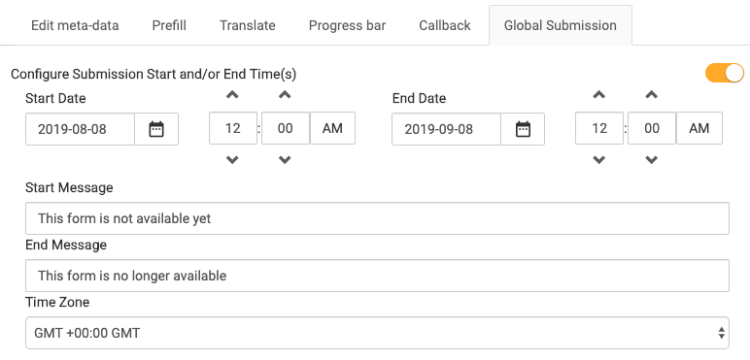Increase the Start Date minutes value

[x=285, y=95]
